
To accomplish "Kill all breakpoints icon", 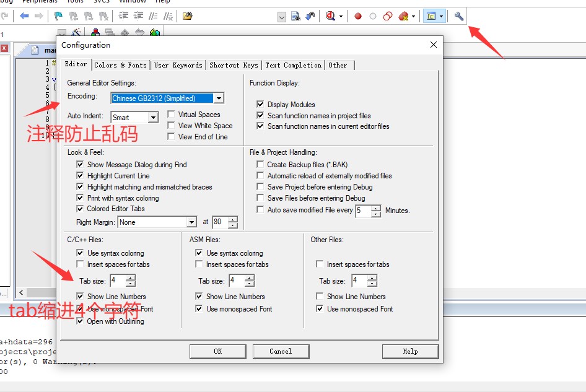I will pyautogui.click(x=403, y=16).
